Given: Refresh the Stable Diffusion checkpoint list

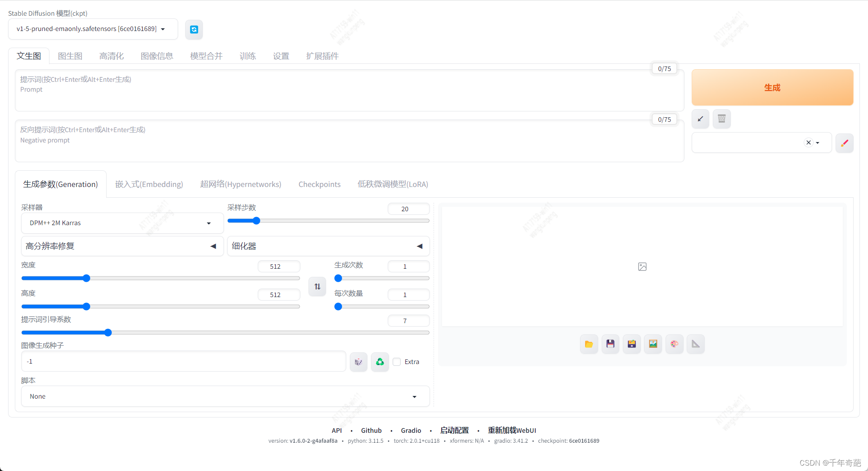Looking at the screenshot, I should coord(194,30).
